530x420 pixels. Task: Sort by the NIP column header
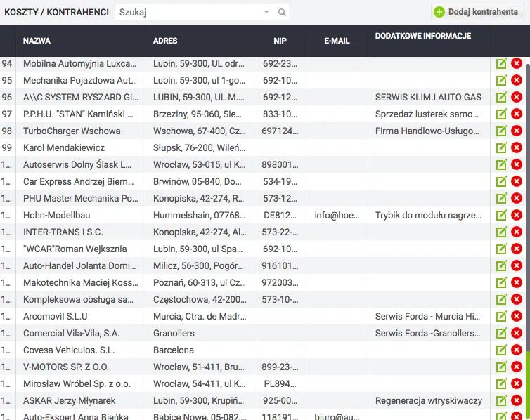click(x=280, y=41)
